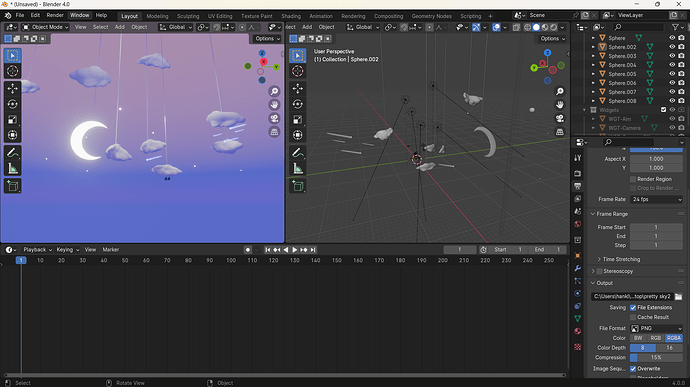
Task: Click the timeline horizontal scrollbar
Action: point(284,375)
